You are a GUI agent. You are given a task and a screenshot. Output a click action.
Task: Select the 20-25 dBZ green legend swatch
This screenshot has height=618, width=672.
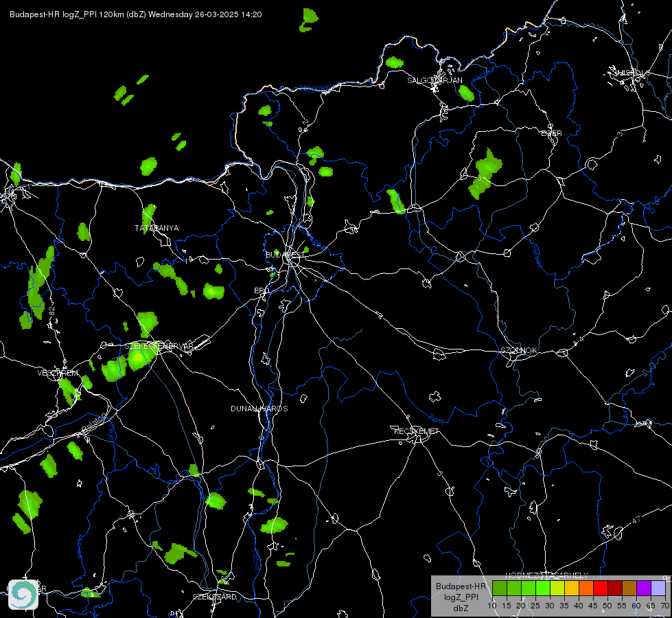pos(529,588)
